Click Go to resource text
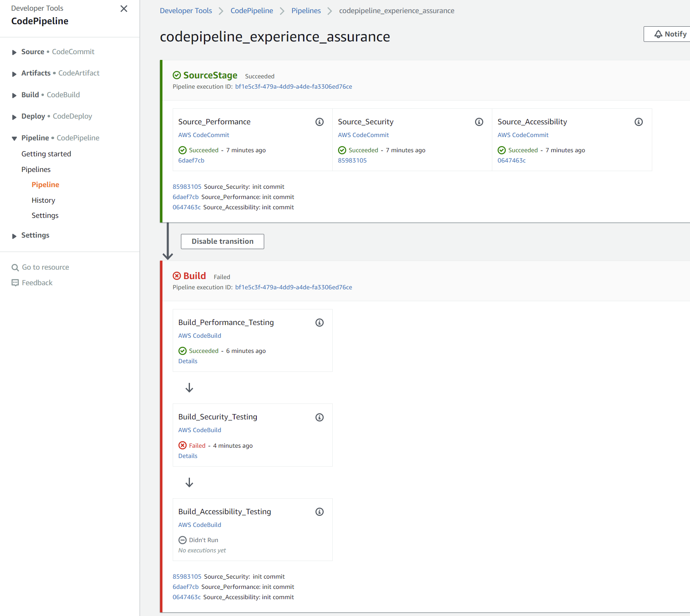Image resolution: width=690 pixels, height=616 pixels. [46, 267]
